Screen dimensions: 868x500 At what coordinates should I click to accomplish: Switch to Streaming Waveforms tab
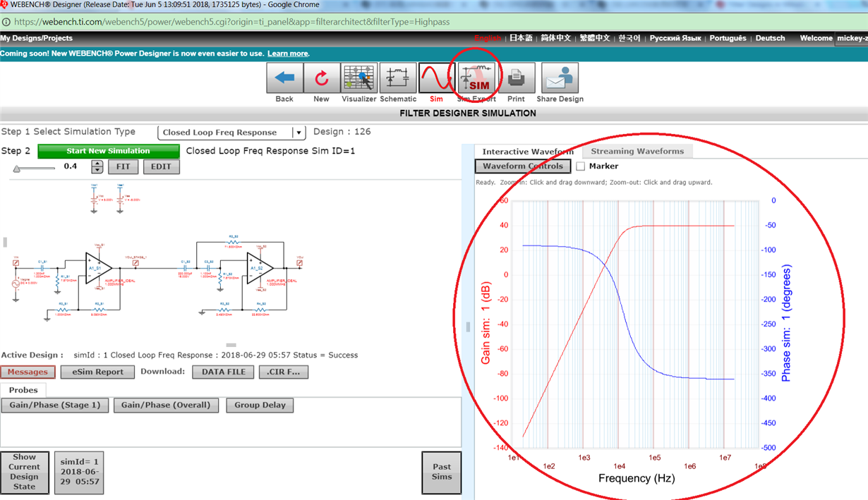coord(637,151)
